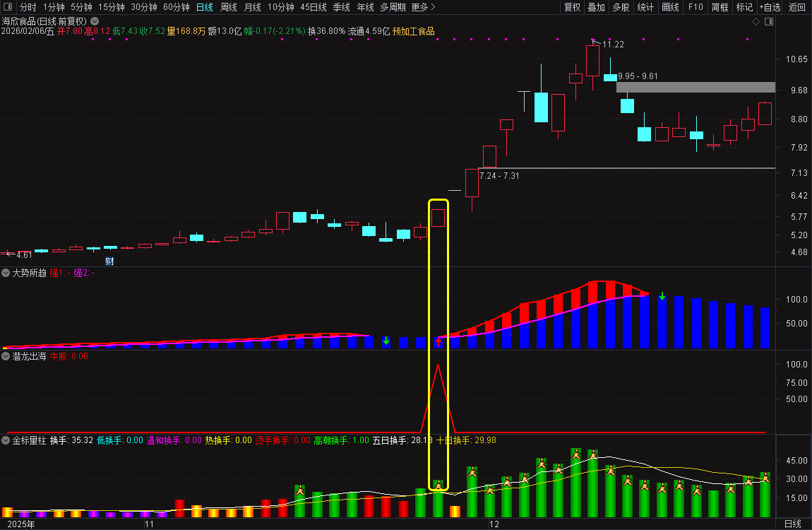Screen dimensions: 812x530
Task: Click 标记 mark button
Action: click(x=745, y=7)
